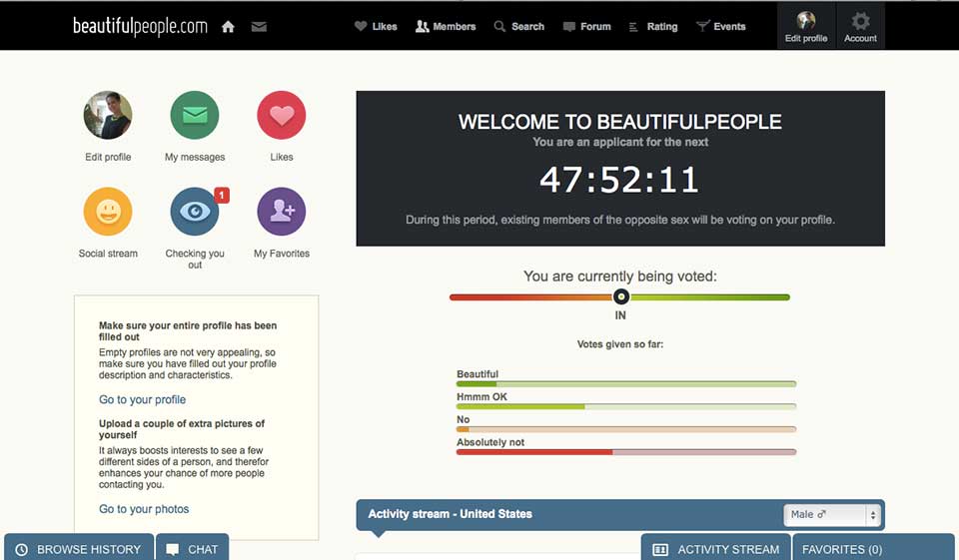Click the home icon in top bar
The height and width of the screenshot is (560, 959).
(228, 27)
